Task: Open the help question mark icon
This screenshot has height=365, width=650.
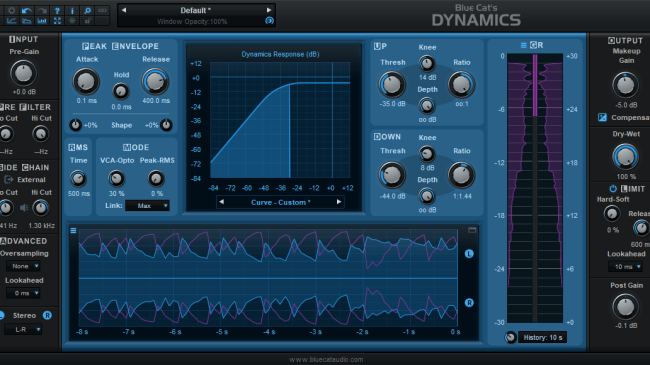Action: [x=57, y=10]
